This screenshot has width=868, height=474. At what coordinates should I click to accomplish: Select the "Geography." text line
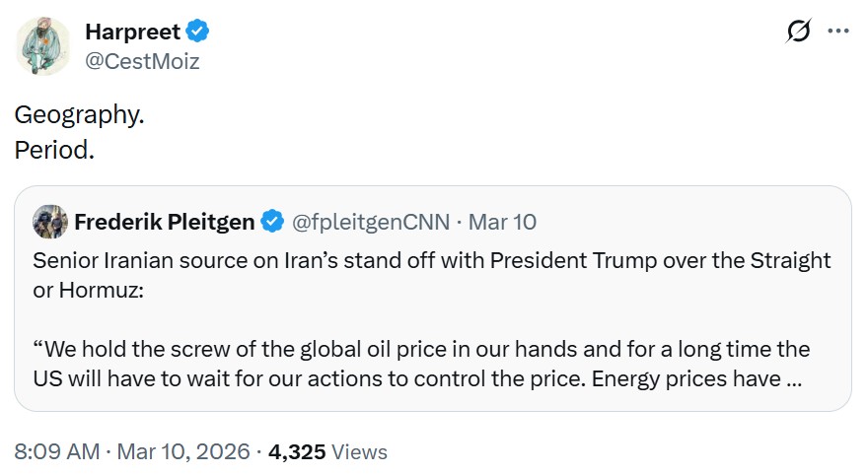click(79, 114)
